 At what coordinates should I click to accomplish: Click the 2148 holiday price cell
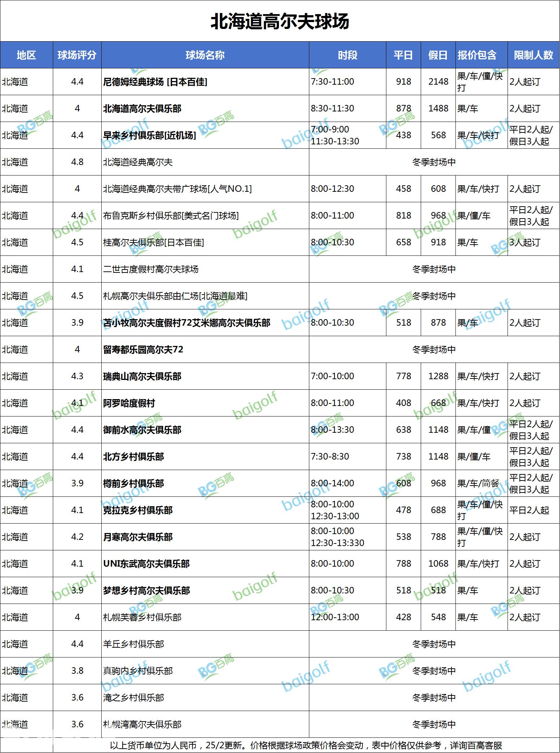tap(438, 82)
